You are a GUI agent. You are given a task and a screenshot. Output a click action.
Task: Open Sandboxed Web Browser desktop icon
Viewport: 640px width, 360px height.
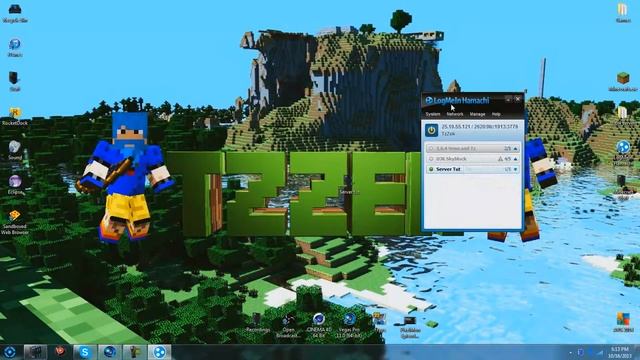tap(15, 222)
